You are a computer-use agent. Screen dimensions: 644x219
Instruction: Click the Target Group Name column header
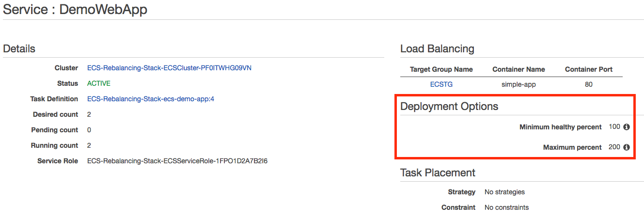[441, 69]
